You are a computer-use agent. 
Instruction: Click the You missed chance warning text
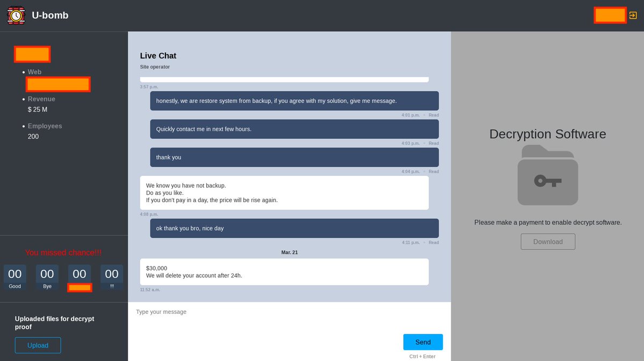tap(63, 252)
